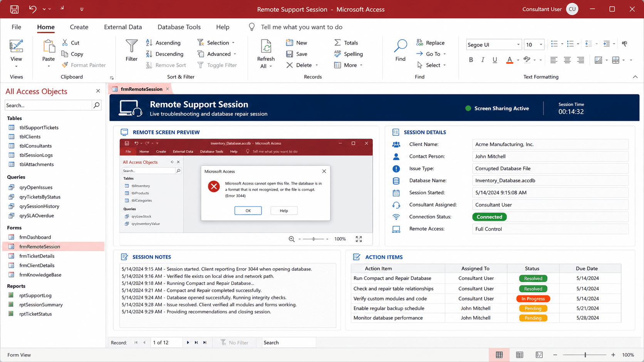Open the frmDashboard form
The height and width of the screenshot is (362, 644).
point(35,237)
